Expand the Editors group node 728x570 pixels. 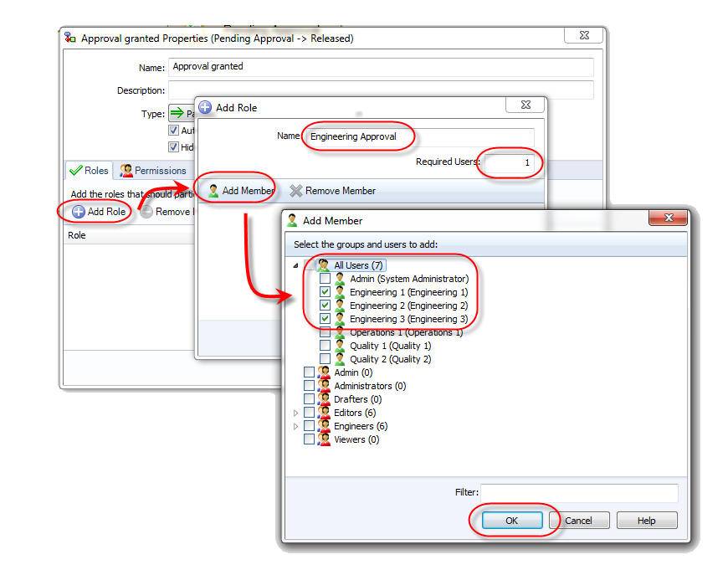296,412
